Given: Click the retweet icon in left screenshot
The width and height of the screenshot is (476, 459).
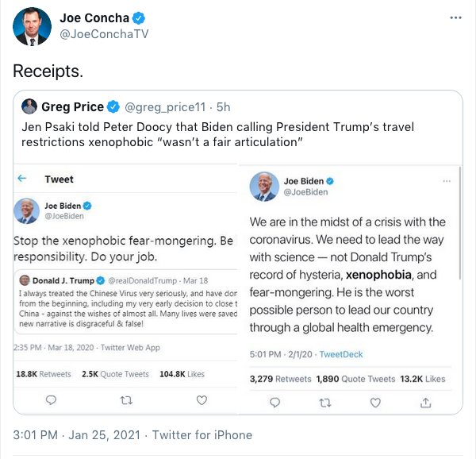Looking at the screenshot, I should (125, 399).
